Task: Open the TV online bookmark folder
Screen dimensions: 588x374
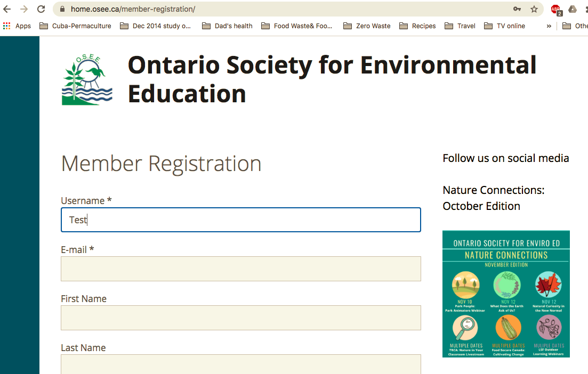Action: click(504, 26)
